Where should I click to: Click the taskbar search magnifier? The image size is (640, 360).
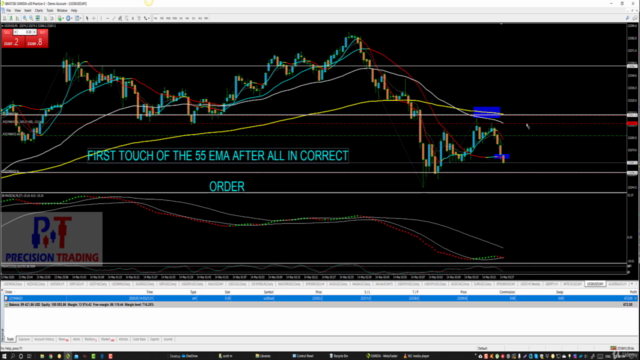coord(13,356)
